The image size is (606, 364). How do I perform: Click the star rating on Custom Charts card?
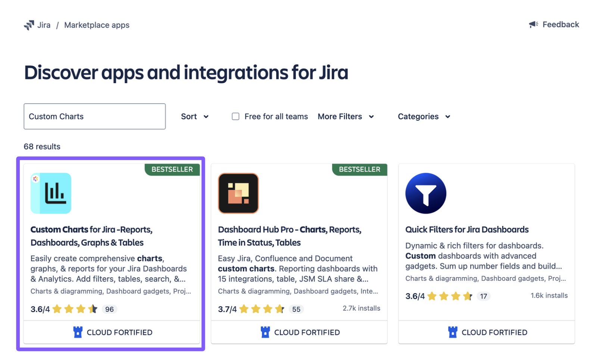[x=75, y=309]
